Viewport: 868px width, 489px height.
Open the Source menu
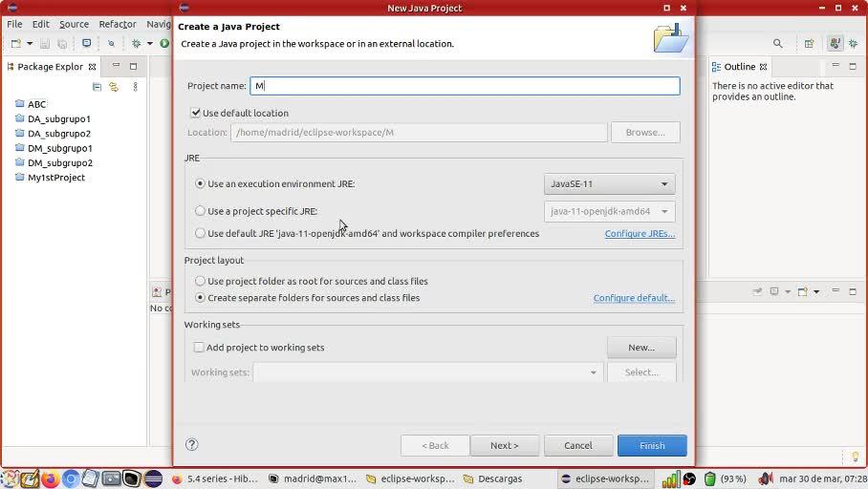75,24
